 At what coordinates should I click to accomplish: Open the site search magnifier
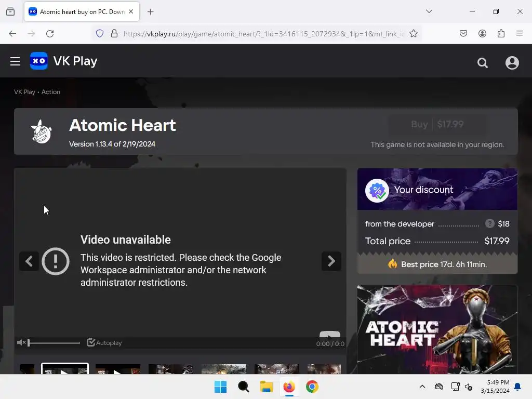(x=483, y=63)
